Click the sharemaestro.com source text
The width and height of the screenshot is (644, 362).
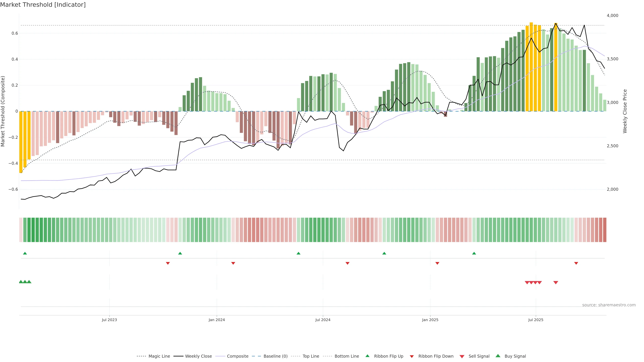point(609,305)
